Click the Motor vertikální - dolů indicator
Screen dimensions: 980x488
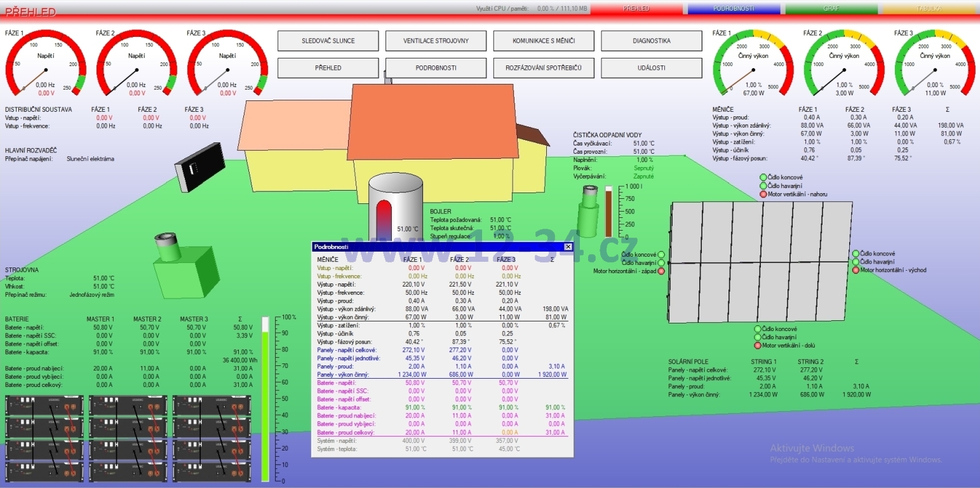pyautogui.click(x=757, y=346)
